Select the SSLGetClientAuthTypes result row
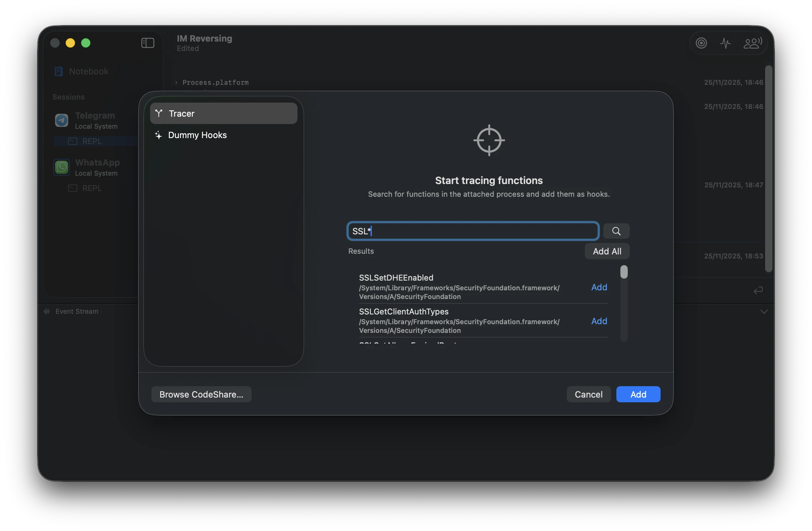 click(483, 321)
